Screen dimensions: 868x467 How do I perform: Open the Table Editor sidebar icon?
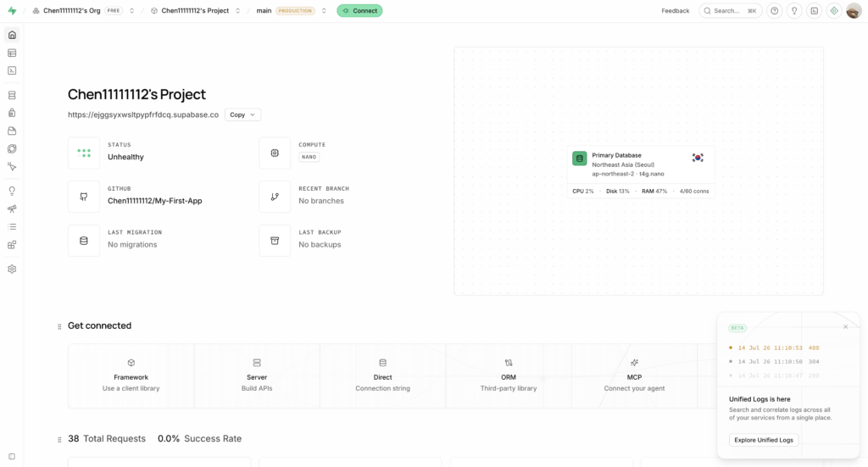point(12,53)
